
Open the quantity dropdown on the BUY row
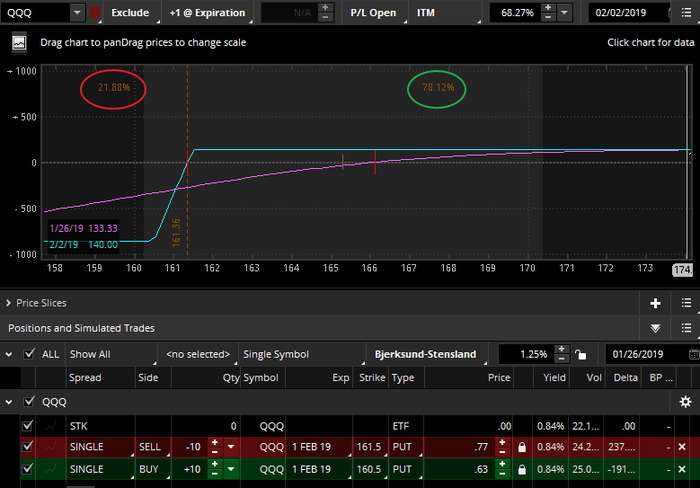click(x=231, y=469)
